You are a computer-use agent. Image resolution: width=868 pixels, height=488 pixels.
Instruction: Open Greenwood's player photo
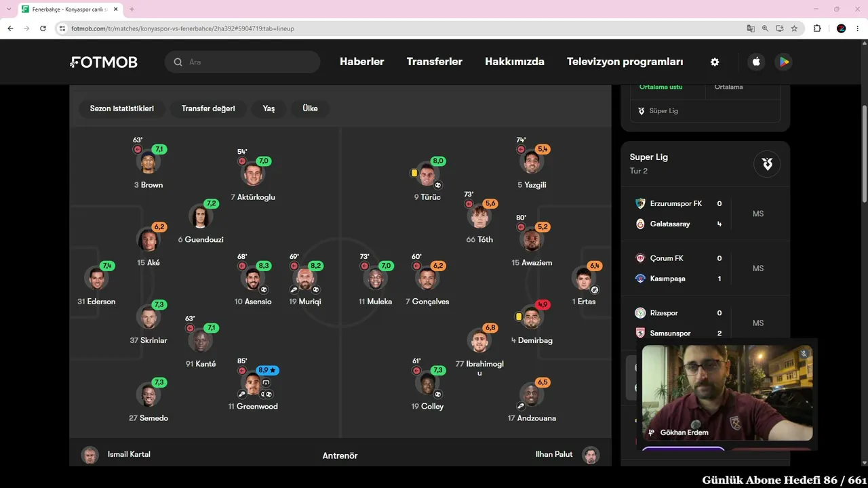pos(252,384)
